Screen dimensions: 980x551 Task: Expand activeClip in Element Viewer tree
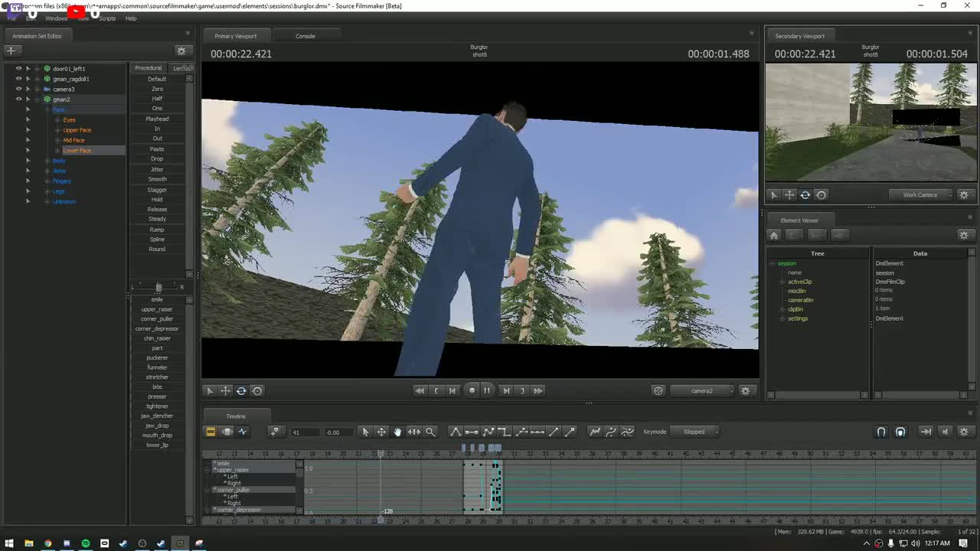782,282
